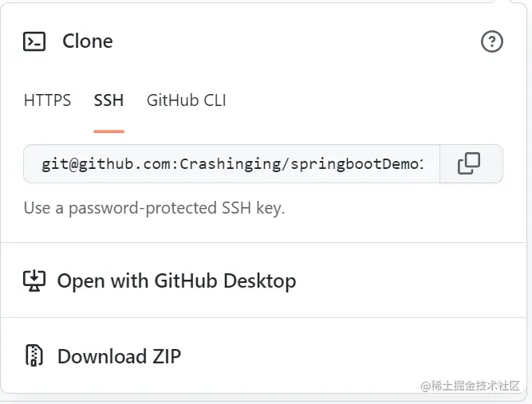
Task: Select the SSH tab
Action: 108,100
